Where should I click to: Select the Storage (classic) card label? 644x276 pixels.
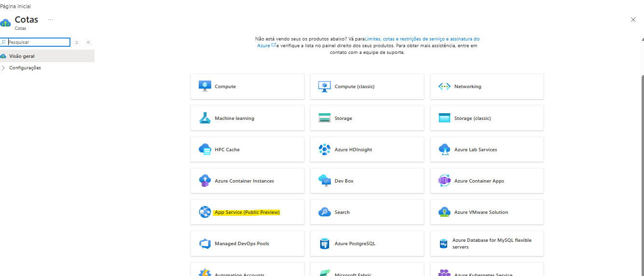(x=472, y=118)
